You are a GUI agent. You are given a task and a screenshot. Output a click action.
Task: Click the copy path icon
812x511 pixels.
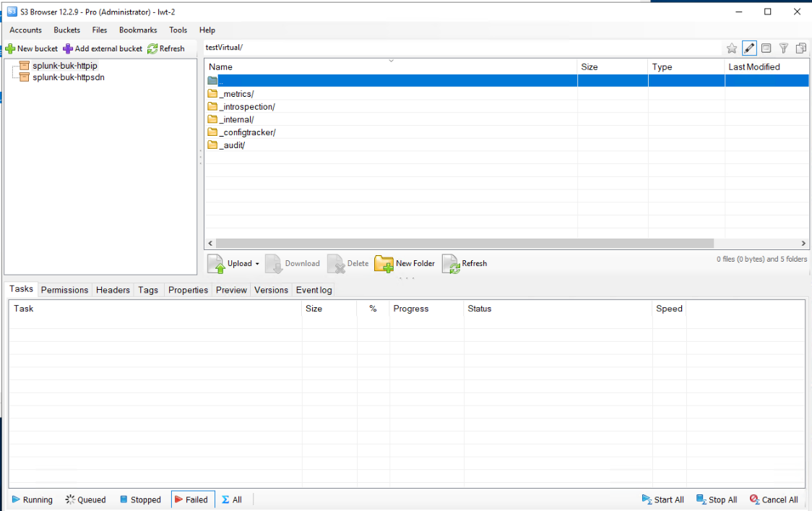pos(800,48)
